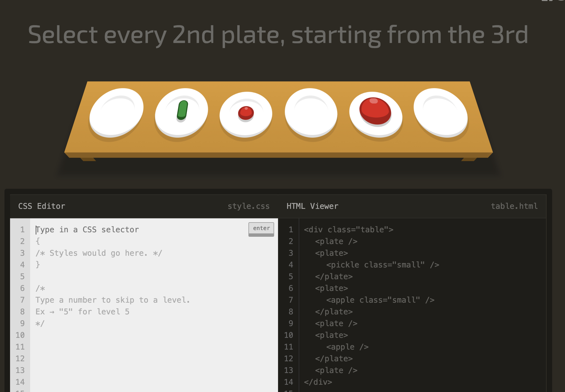Click the first <plate /> line in viewer
Image resolution: width=565 pixels, height=392 pixels.
[x=336, y=241]
